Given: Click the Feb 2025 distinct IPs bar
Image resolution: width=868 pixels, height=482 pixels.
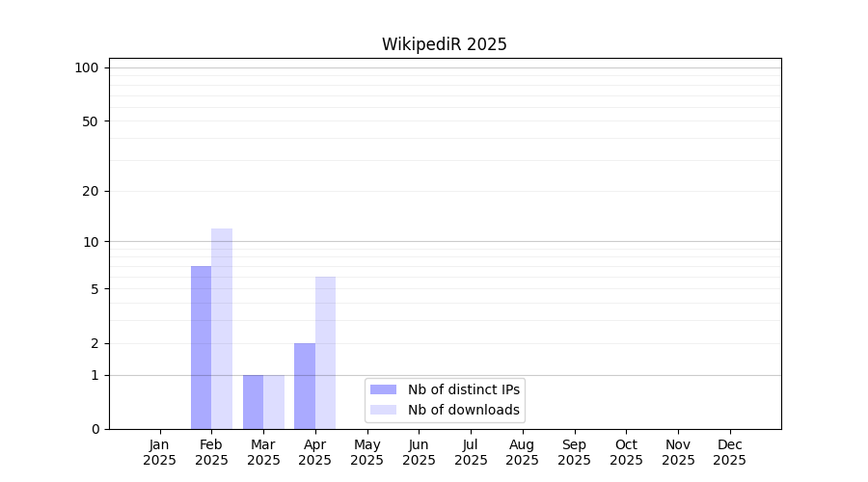Looking at the screenshot, I should point(201,347).
